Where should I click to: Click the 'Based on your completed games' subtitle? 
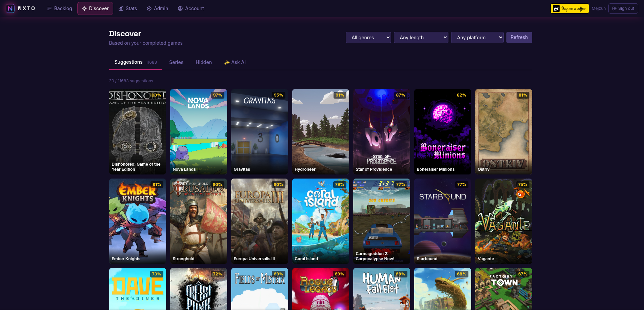tap(146, 43)
